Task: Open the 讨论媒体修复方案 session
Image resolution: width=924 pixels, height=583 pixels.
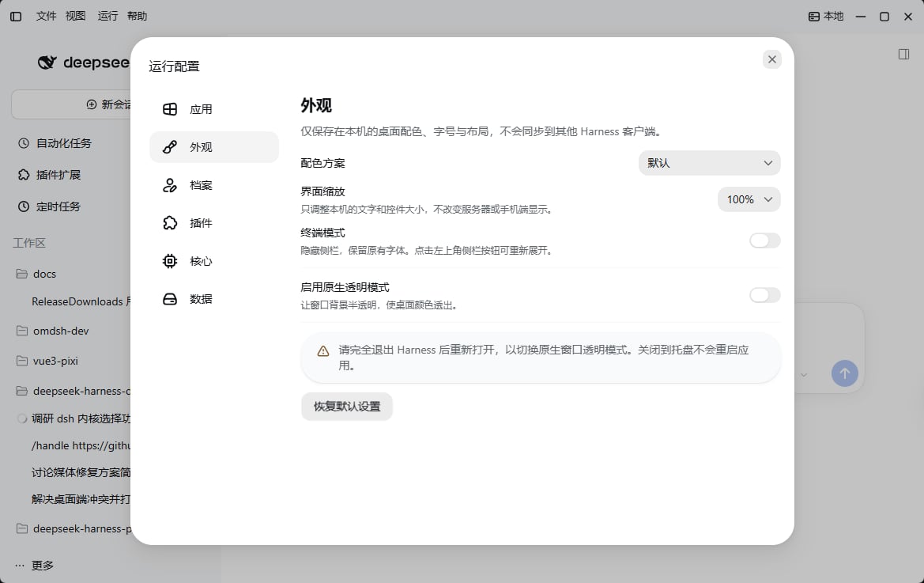Action: [x=81, y=472]
